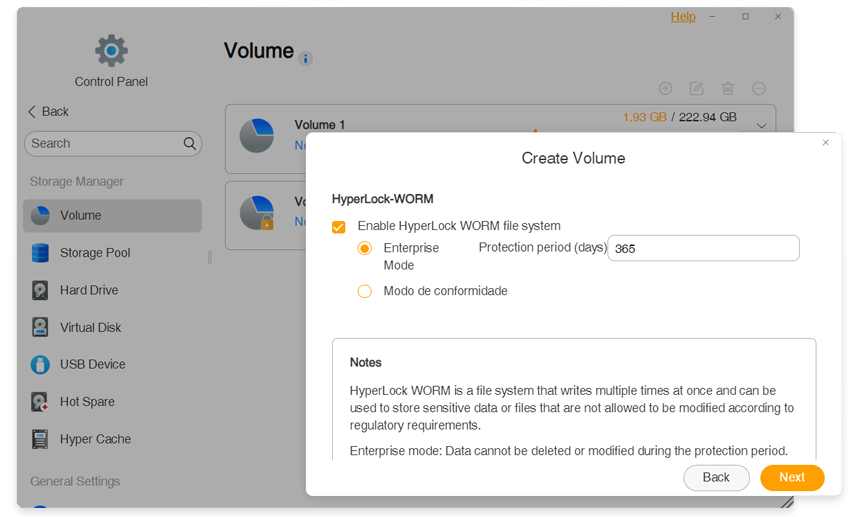Click the 1.93 GB used text
This screenshot has height=517, width=852.
pyautogui.click(x=644, y=117)
